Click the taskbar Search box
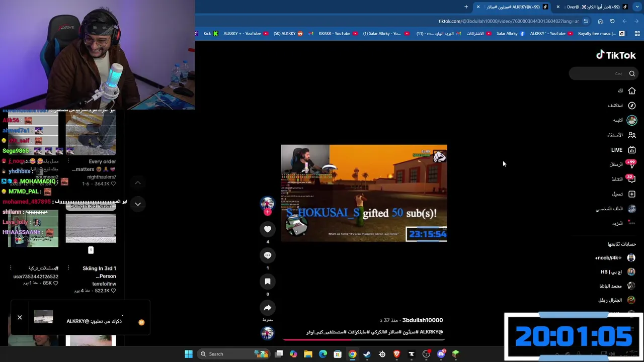The width and height of the screenshot is (644, 362). tap(234, 354)
